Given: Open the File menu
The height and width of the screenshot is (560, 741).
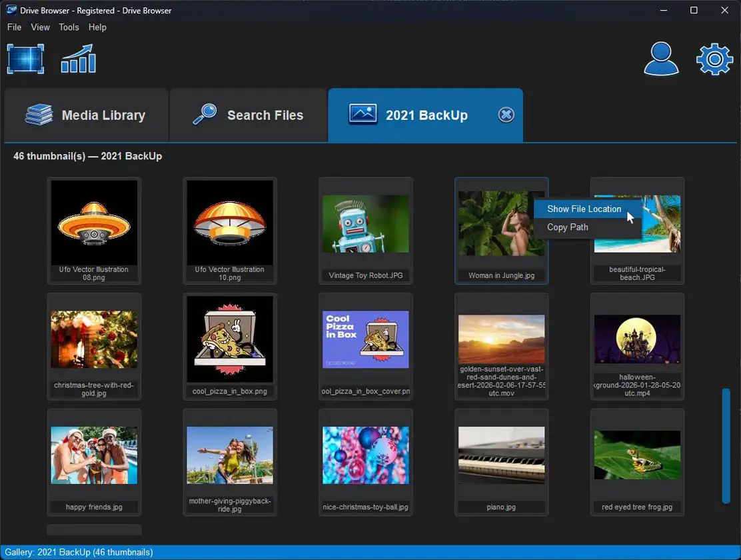Looking at the screenshot, I should click(x=14, y=27).
